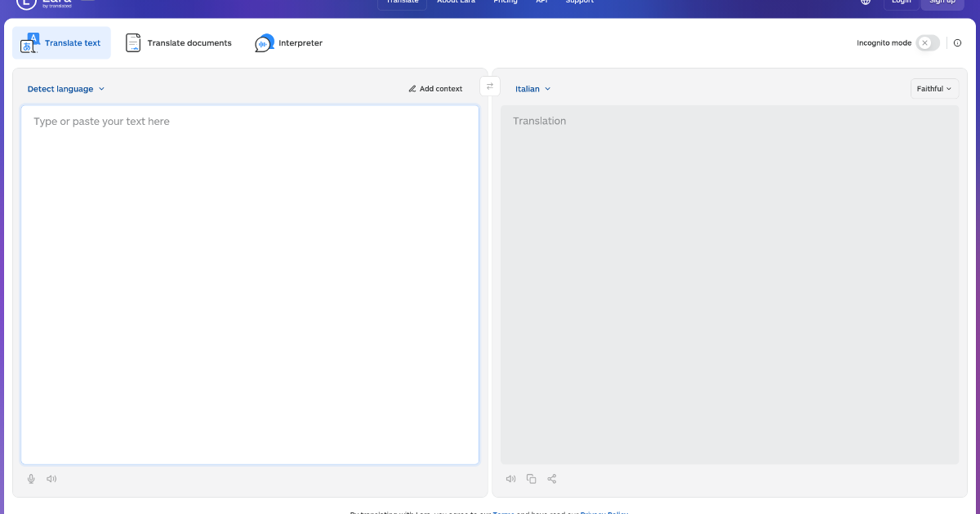Viewport: 980px width, 514px height.
Task: Click into the source text input area
Action: click(250, 285)
